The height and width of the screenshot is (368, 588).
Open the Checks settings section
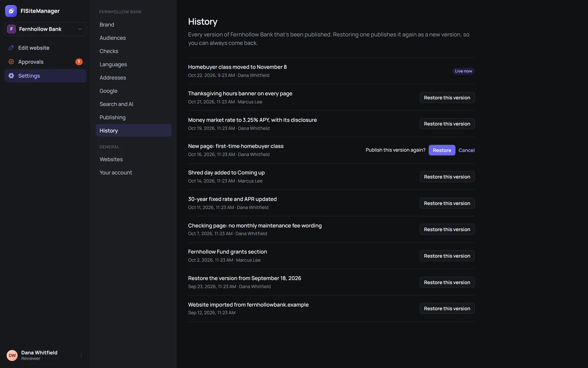pos(133,51)
